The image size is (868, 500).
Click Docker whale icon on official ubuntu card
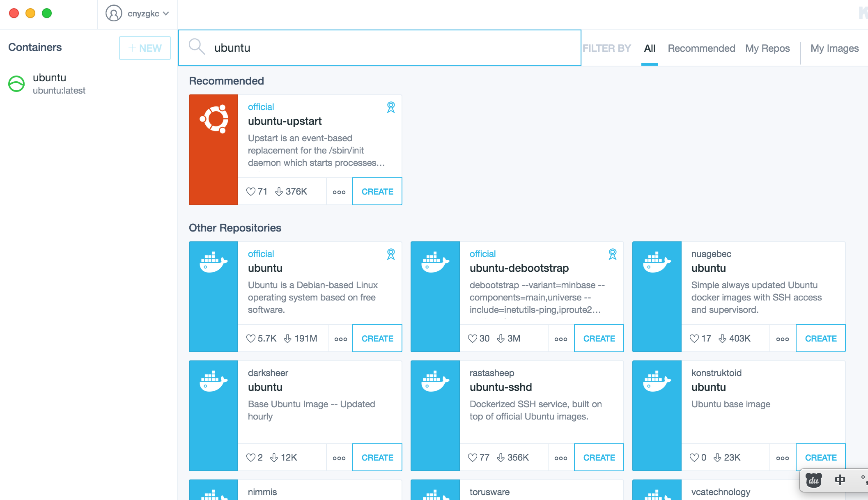tap(214, 262)
